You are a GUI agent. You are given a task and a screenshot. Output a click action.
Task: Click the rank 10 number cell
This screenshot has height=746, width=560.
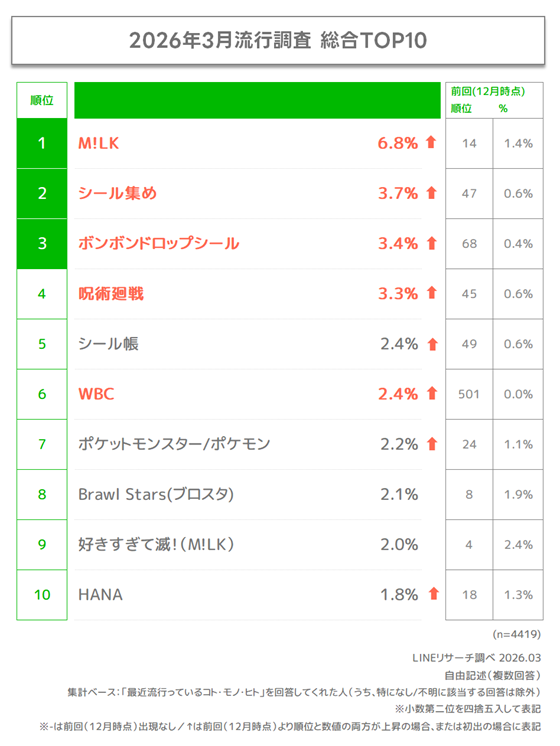click(x=42, y=595)
